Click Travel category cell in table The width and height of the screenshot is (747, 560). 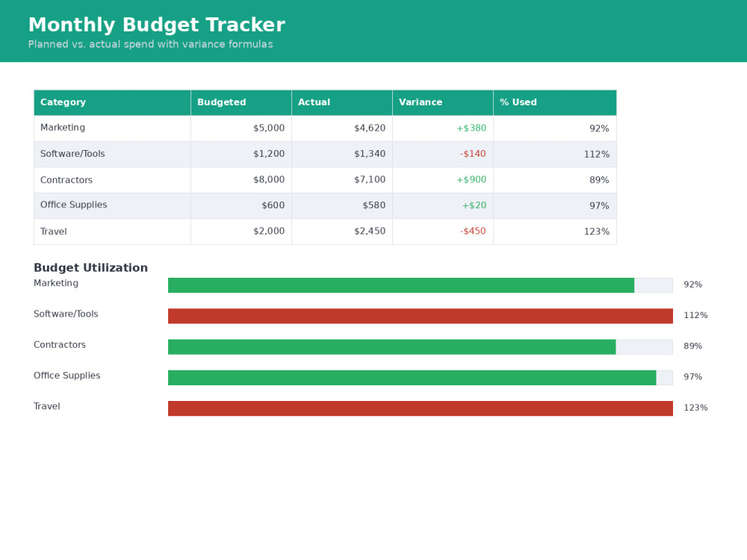coord(113,231)
